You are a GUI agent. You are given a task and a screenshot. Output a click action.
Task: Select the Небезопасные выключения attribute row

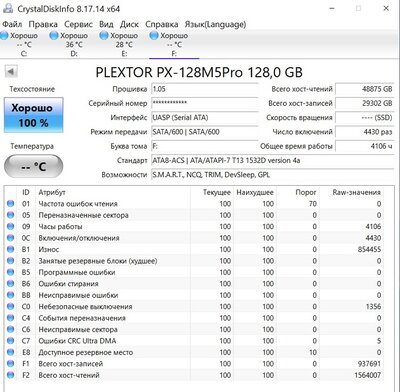click(x=193, y=306)
